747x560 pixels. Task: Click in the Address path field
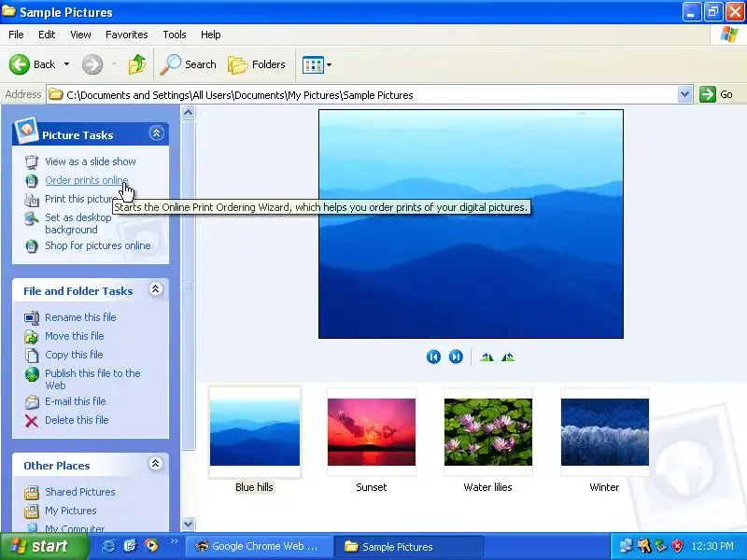362,95
